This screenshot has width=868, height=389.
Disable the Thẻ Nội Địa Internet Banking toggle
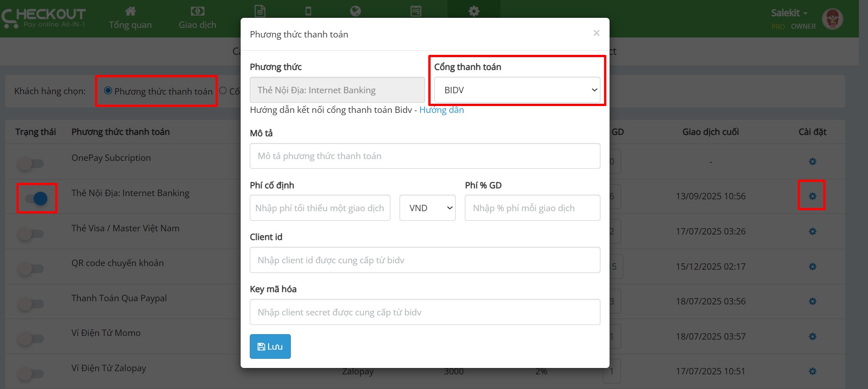[x=36, y=198]
